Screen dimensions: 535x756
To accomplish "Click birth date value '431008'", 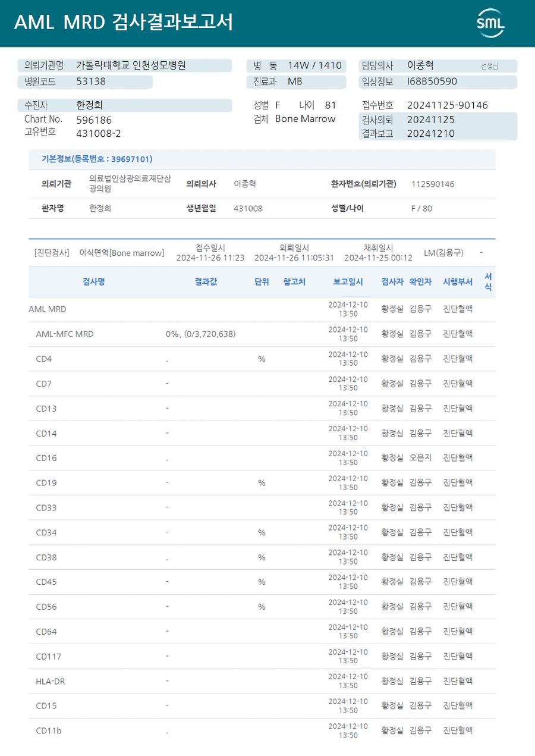I will (x=248, y=208).
